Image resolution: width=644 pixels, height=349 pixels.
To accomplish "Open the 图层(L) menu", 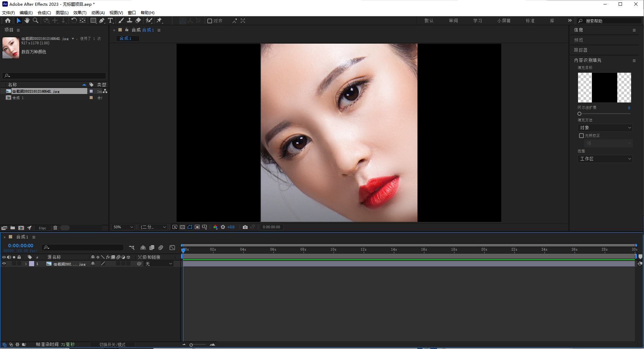I will pos(62,13).
